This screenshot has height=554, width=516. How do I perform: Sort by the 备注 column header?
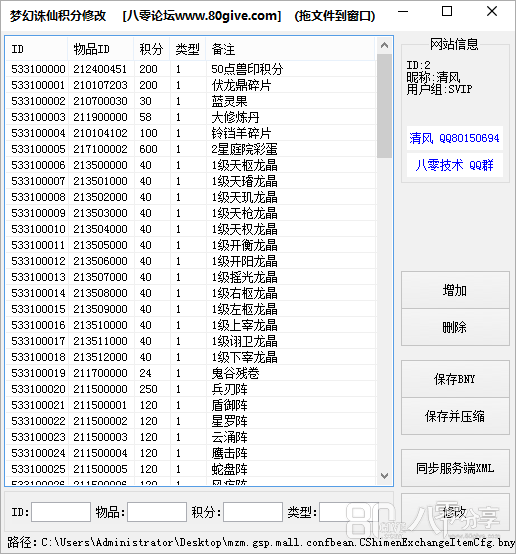[x=290, y=49]
